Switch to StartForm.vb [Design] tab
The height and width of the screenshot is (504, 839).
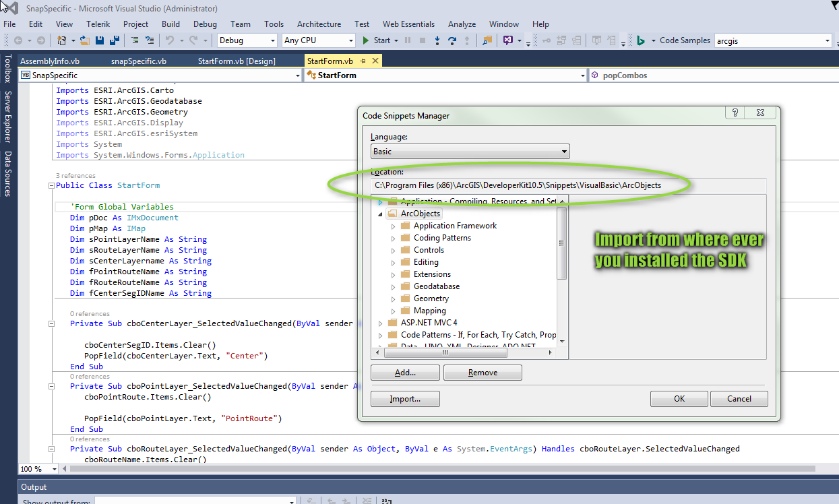click(237, 61)
